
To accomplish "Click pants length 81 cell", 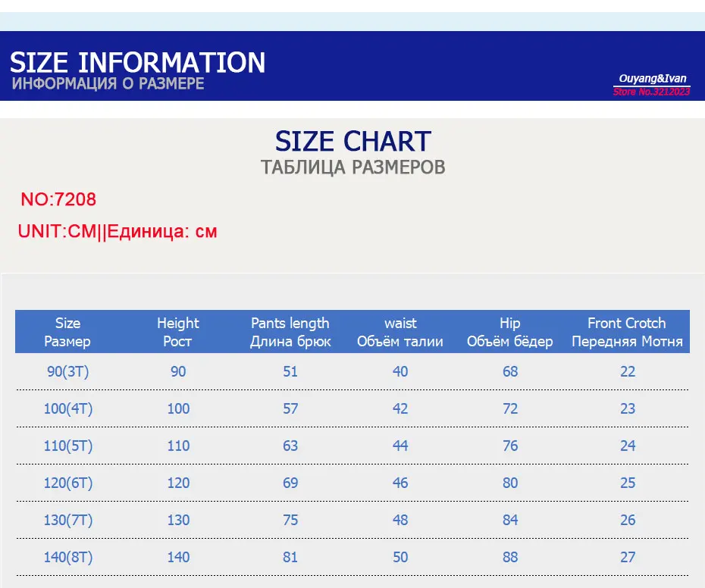I will 290,558.
